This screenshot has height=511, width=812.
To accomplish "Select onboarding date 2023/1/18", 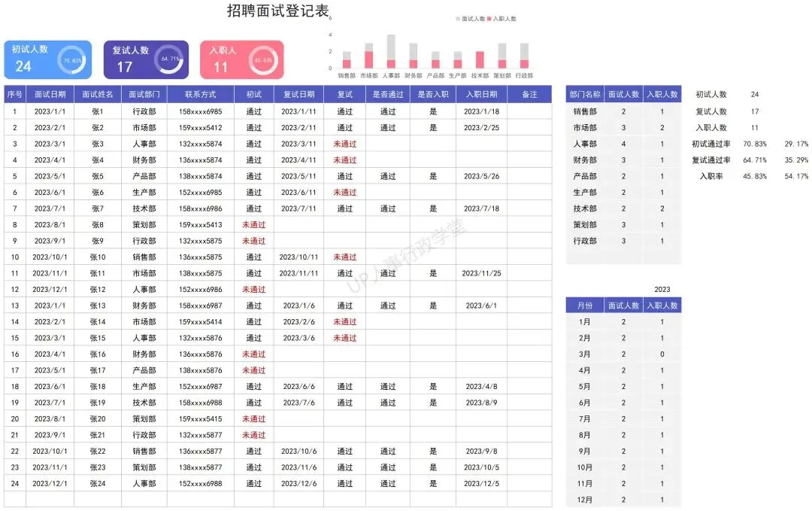I will tap(482, 111).
